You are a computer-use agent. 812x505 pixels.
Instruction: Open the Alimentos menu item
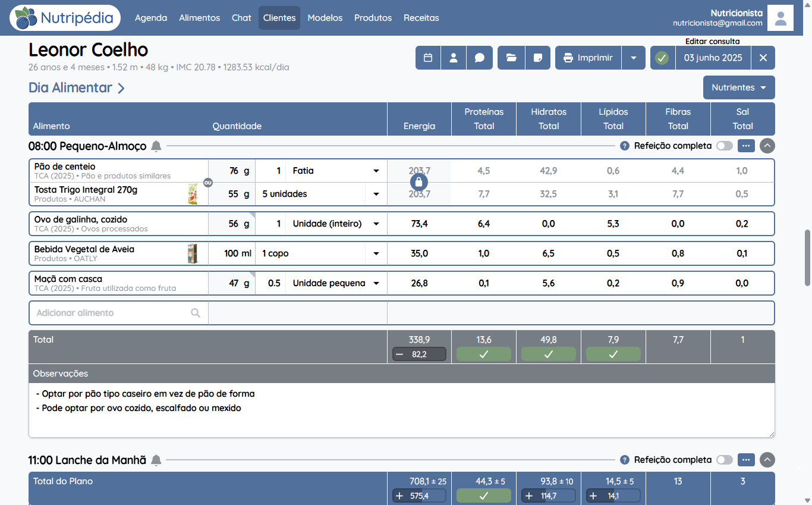(200, 18)
